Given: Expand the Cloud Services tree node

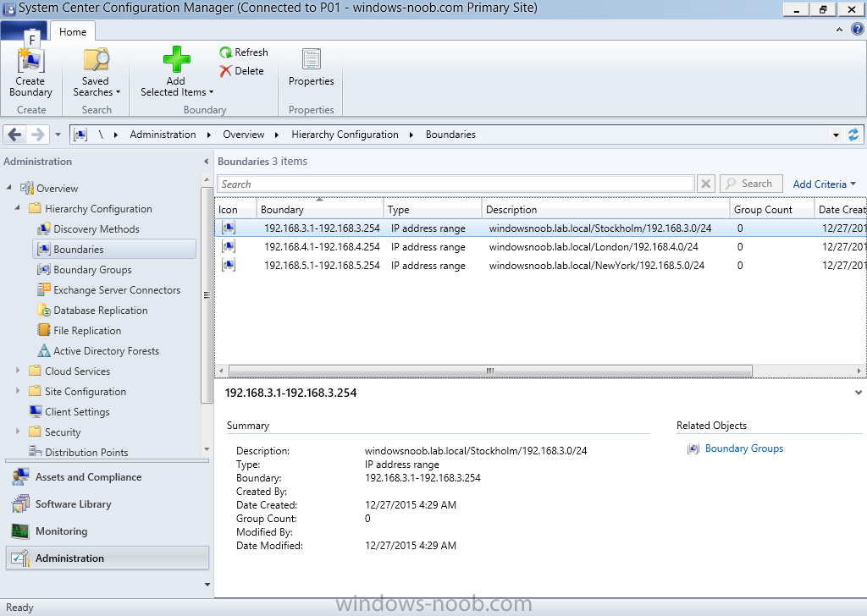Looking at the screenshot, I should coord(17,371).
